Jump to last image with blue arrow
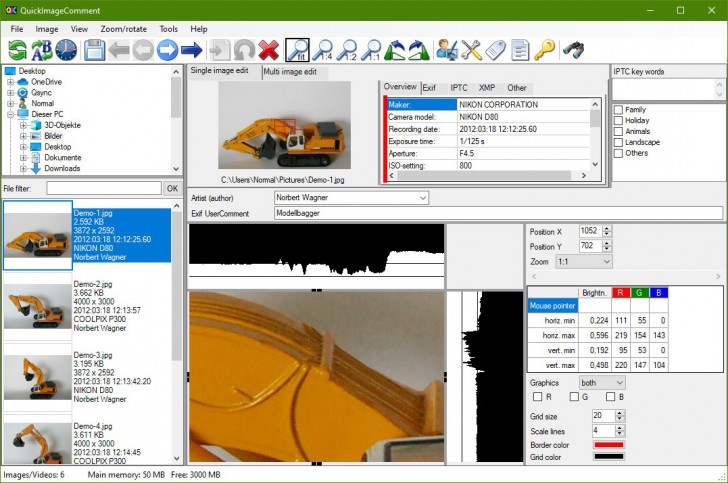 tap(191, 50)
